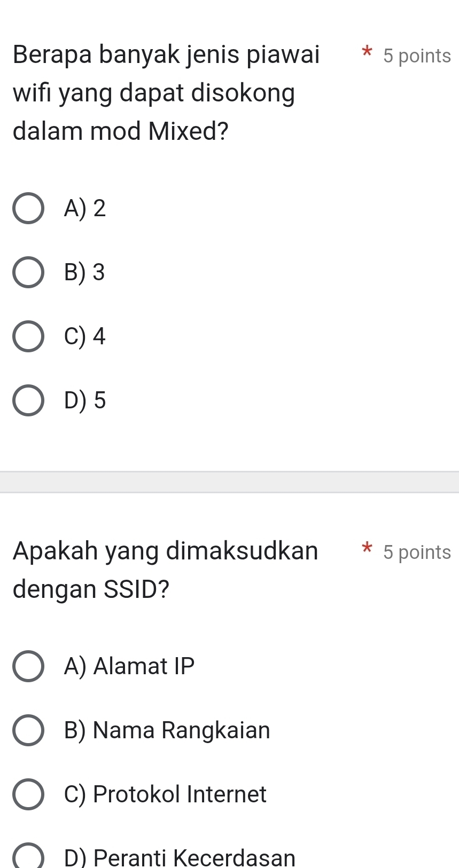The width and height of the screenshot is (459, 868).
Task: Click the 'D) 5' answer label text
Action: [x=84, y=400]
